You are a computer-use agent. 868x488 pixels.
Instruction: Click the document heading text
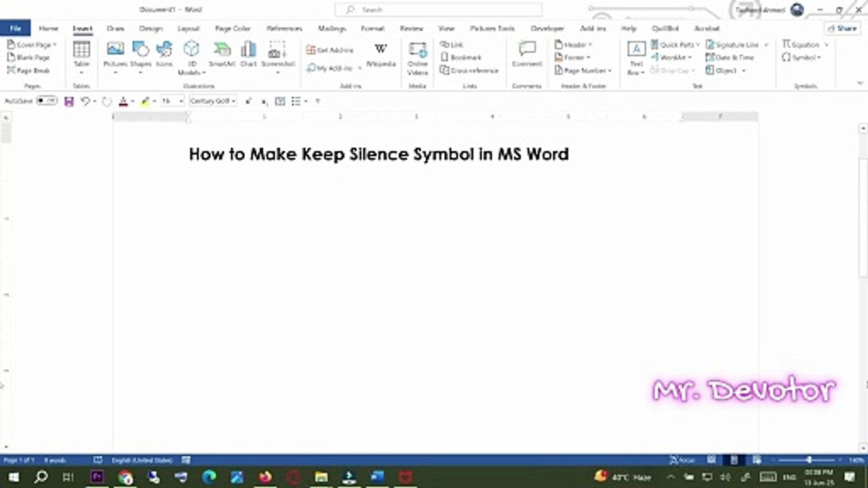point(378,154)
